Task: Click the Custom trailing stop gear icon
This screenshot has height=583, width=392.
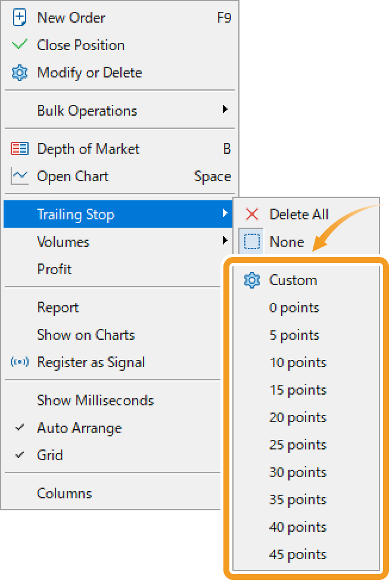Action: pos(251,280)
